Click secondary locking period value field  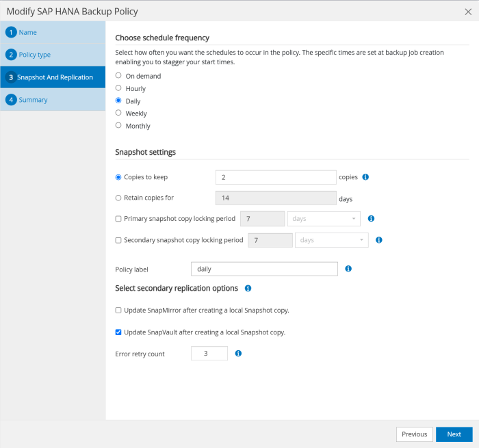(x=270, y=240)
